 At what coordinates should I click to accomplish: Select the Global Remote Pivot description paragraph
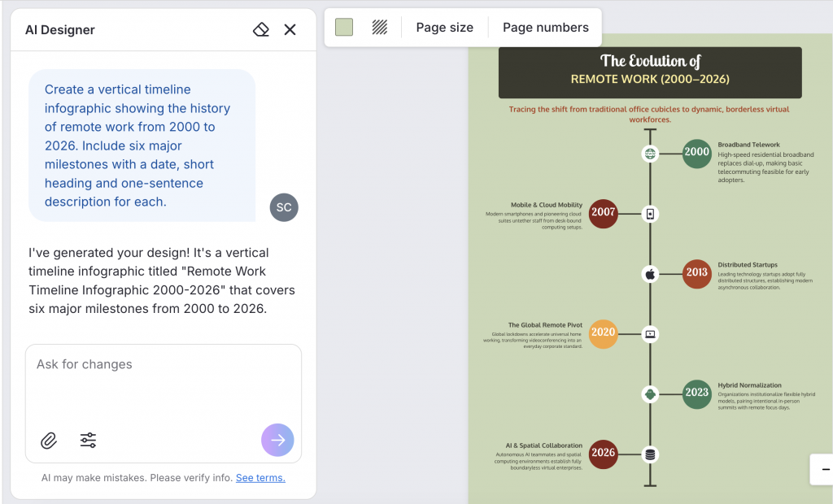click(x=533, y=341)
